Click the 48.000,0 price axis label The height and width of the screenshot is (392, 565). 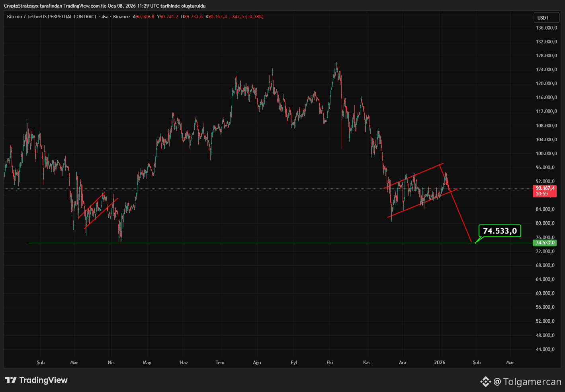(545, 335)
